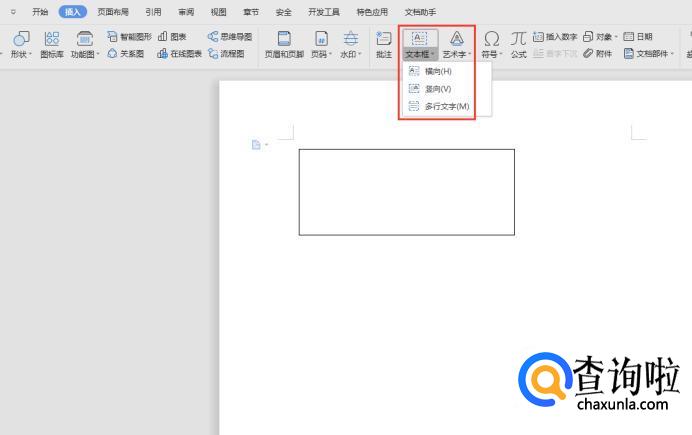
Task: Click inside the text box on the page
Action: coord(406,192)
